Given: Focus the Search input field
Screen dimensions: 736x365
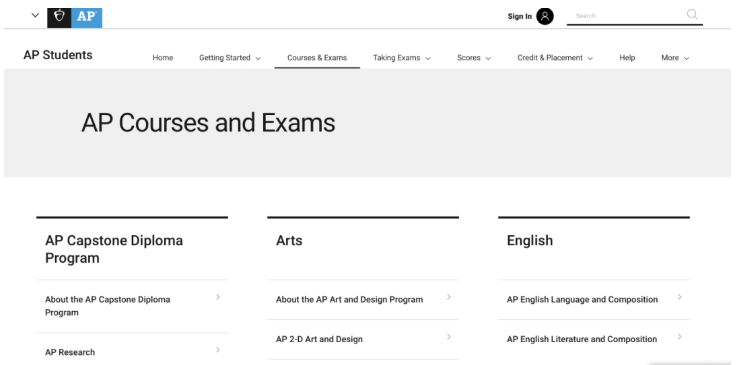Looking at the screenshot, I should (626, 15).
